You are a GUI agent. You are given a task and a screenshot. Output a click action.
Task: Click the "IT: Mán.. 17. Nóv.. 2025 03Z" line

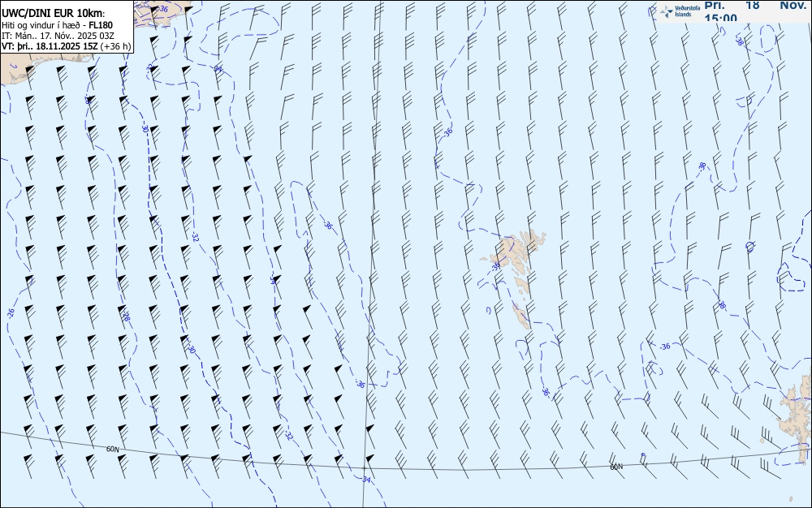point(58,36)
